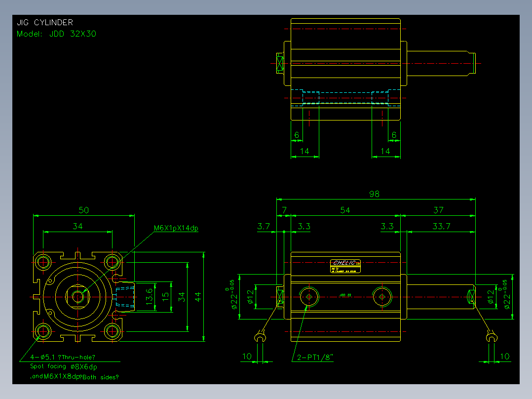
Task: Pick the overall length dimension '98'
Action: (374, 194)
